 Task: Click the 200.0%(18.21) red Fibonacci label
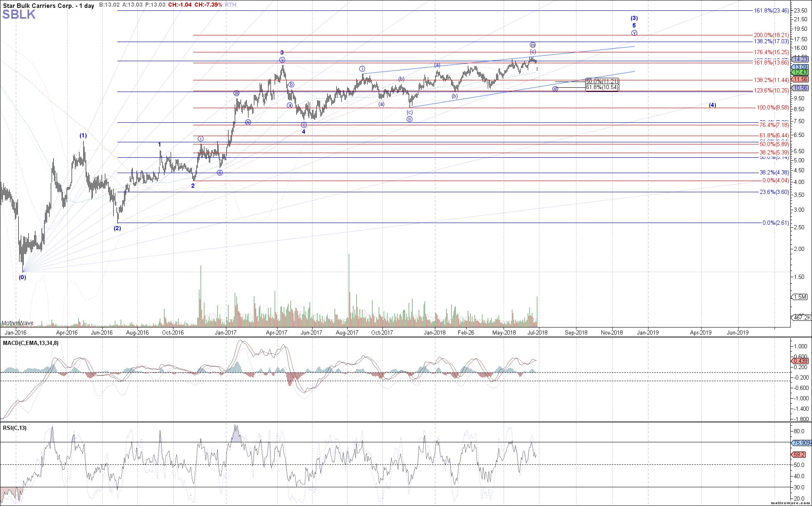[x=771, y=35]
